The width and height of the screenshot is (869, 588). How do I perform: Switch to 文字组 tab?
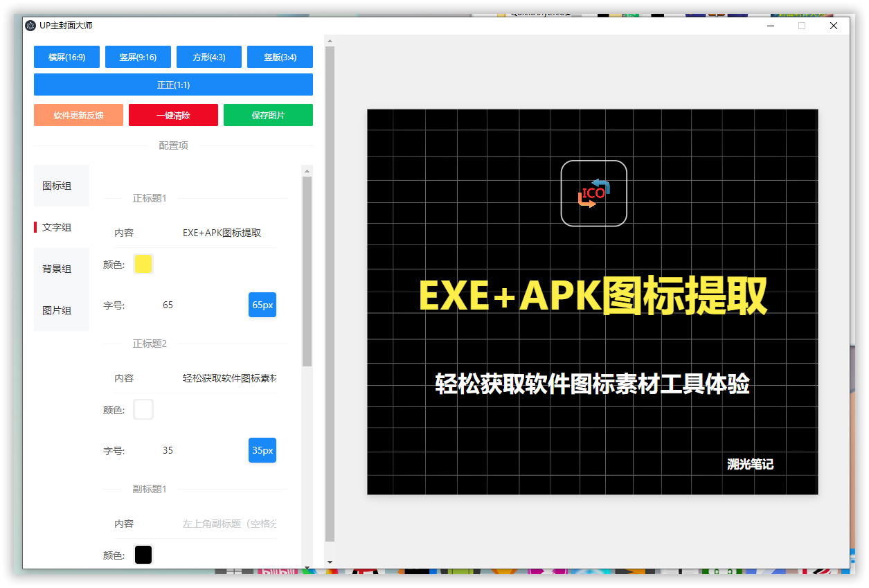tap(62, 227)
